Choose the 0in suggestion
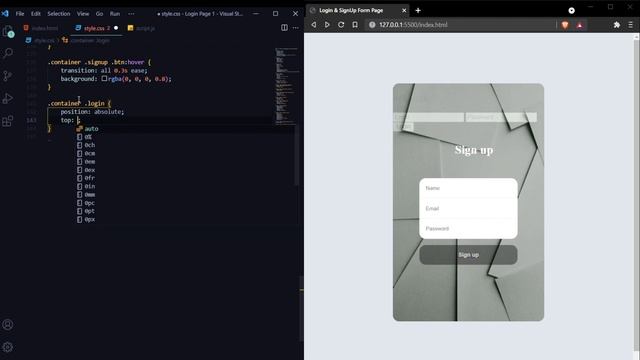This screenshot has width=640, height=360. tap(90, 186)
